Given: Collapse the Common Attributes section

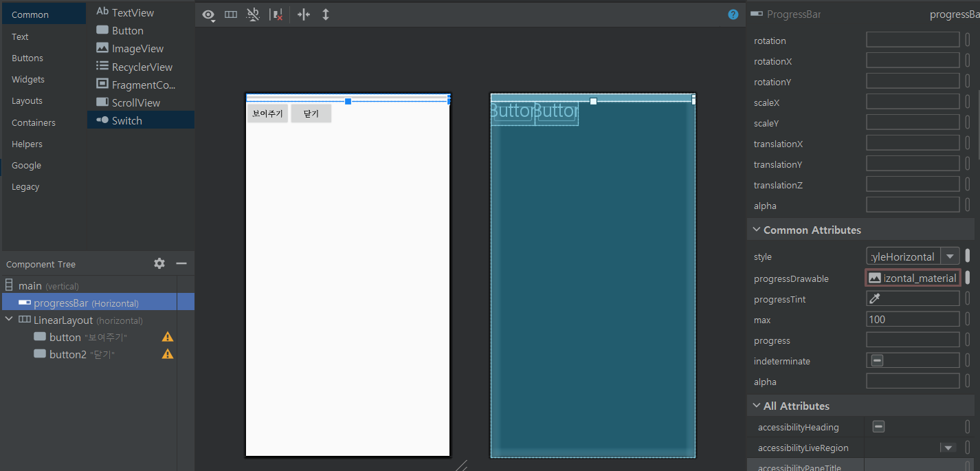Looking at the screenshot, I should coord(756,230).
